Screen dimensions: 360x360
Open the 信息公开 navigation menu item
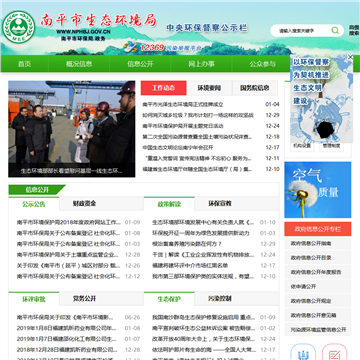tap(140, 64)
